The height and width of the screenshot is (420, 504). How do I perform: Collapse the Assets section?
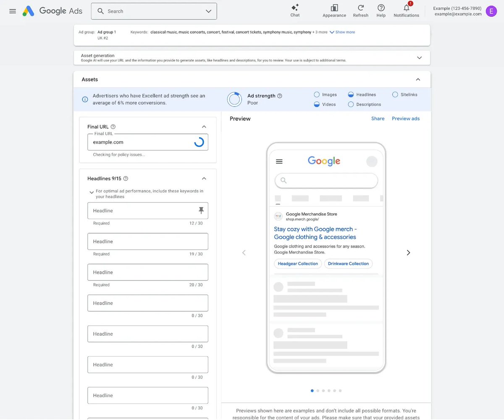click(x=418, y=79)
